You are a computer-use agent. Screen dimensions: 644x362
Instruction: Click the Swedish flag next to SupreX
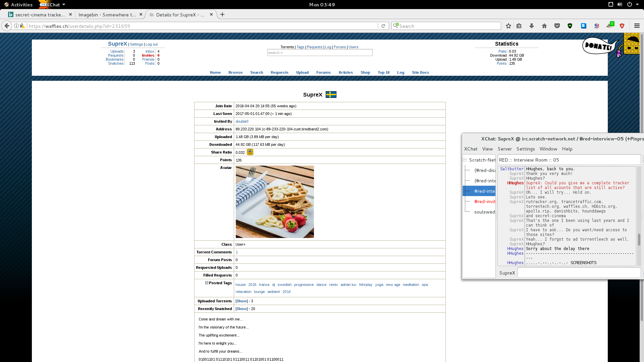click(x=331, y=95)
